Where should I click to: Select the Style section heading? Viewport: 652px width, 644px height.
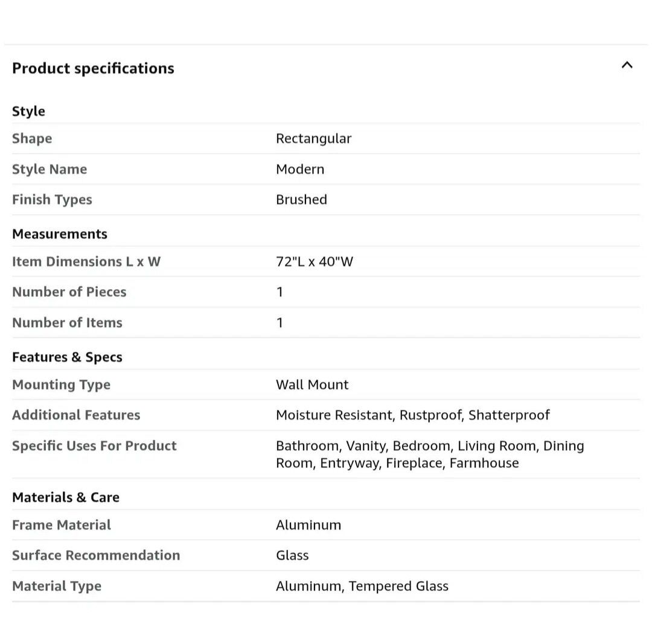[x=28, y=111]
